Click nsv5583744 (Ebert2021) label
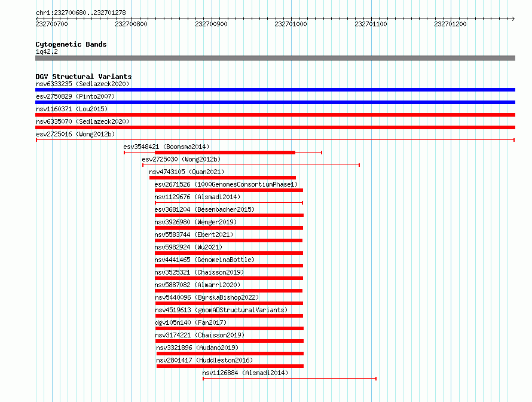The width and height of the screenshot is (532, 402). [194, 234]
